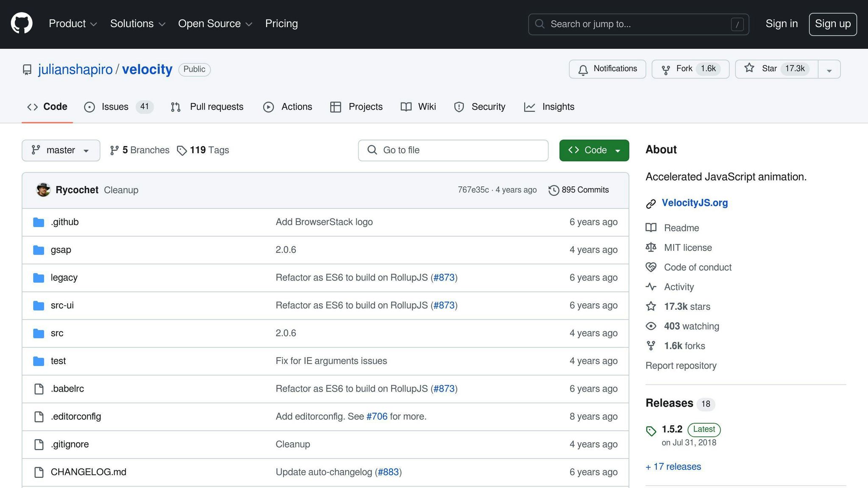Click the Activity pulse icon
Viewport: 868px width, 488px height.
[651, 287]
